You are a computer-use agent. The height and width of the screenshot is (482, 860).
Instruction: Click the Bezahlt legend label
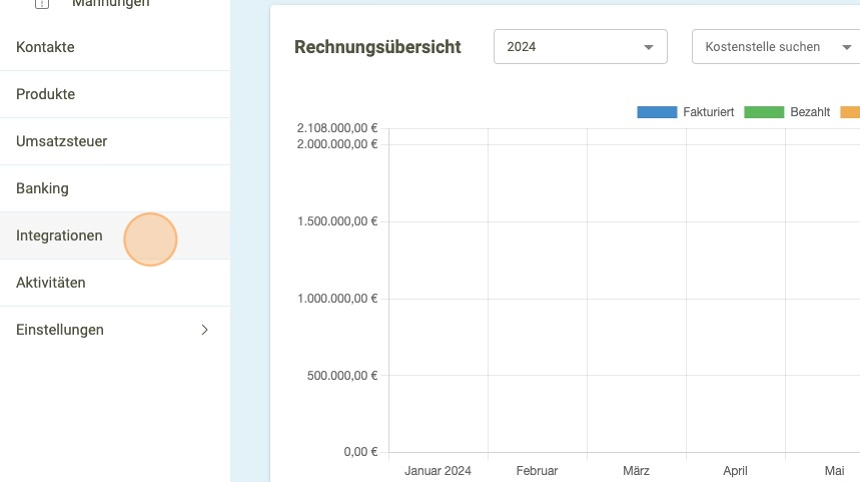click(810, 112)
